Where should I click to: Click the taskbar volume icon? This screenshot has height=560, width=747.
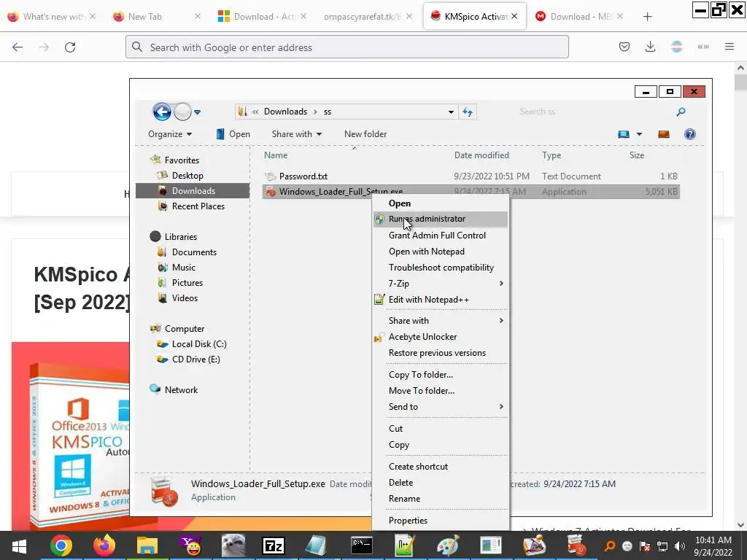[679, 546]
